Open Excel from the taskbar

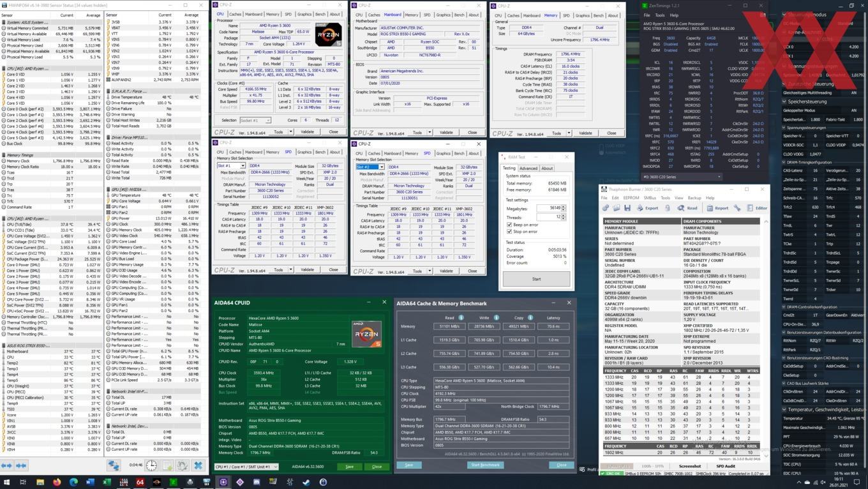pos(106,482)
